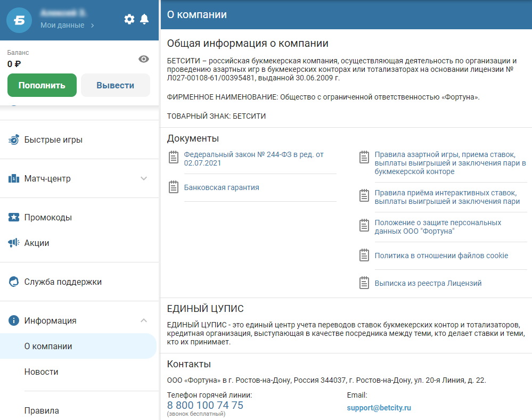Open Акции menu item
Screen dimensions: 532x420
(37, 243)
